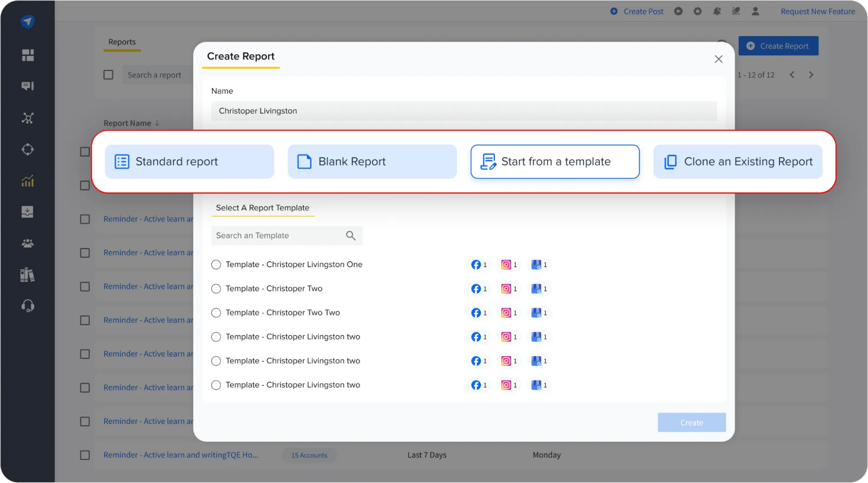Choose Start from a template option

555,162
